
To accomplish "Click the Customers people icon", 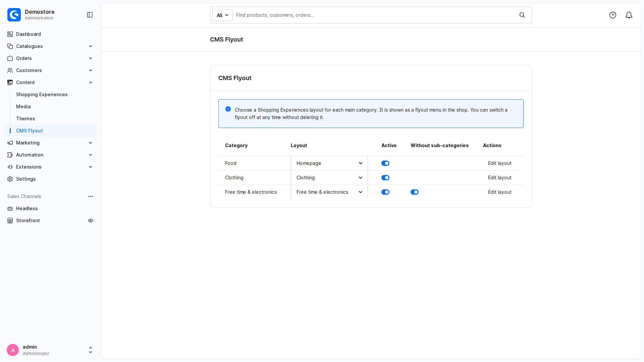I will click(x=10, y=70).
